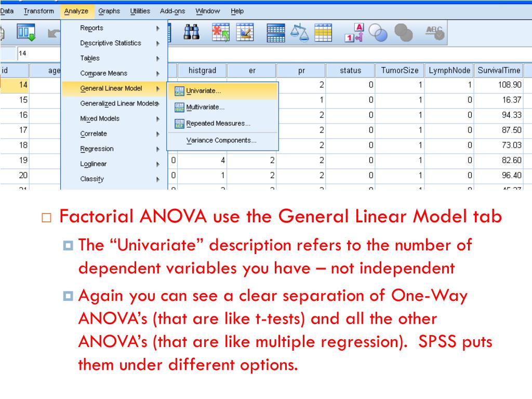Open the Window menu
The image size is (532, 399).
pyautogui.click(x=208, y=11)
